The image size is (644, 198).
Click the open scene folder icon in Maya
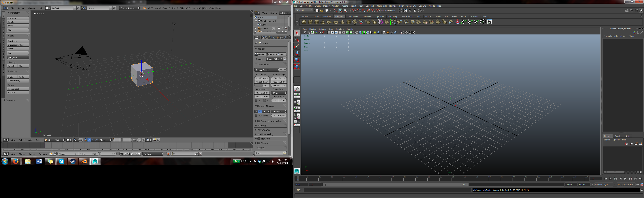pyautogui.click(x=322, y=10)
